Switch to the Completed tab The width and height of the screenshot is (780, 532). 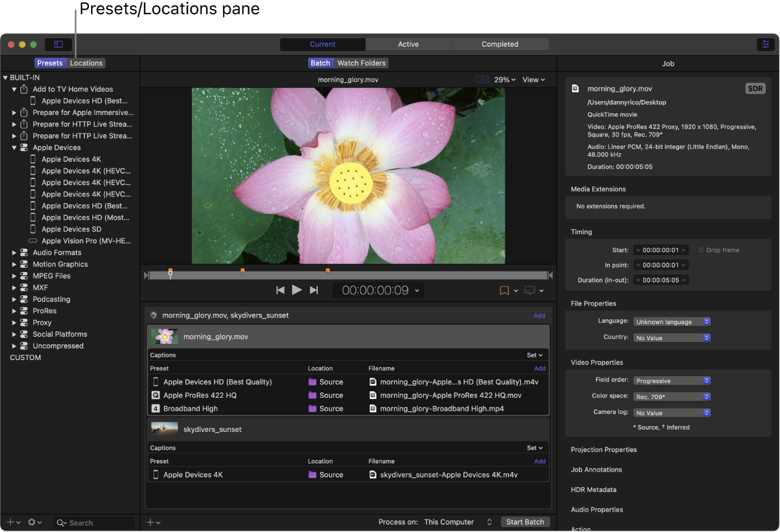500,44
